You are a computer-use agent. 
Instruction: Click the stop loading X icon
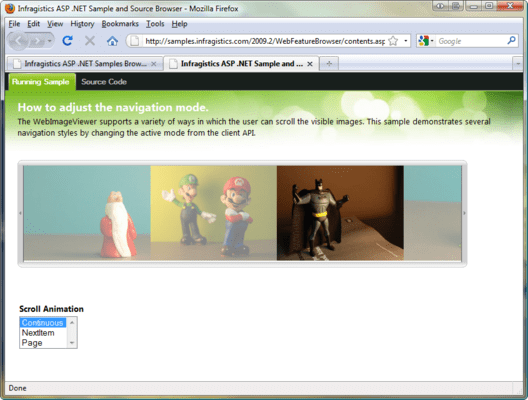point(90,41)
